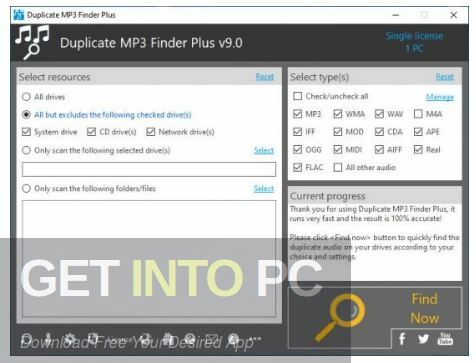Select All but excludes checked drives option
Screen dimensions: 476x363
click(x=26, y=115)
